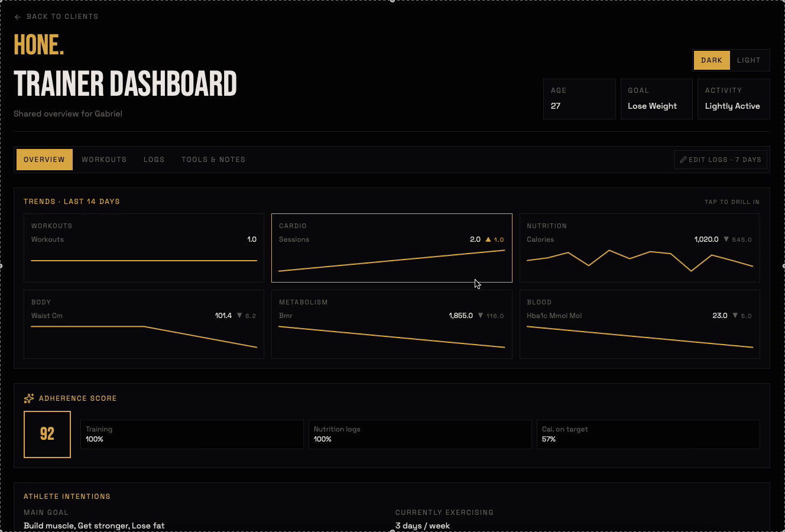Viewport: 785px width, 532px height.
Task: Open the Workouts tab
Action: [x=104, y=160]
